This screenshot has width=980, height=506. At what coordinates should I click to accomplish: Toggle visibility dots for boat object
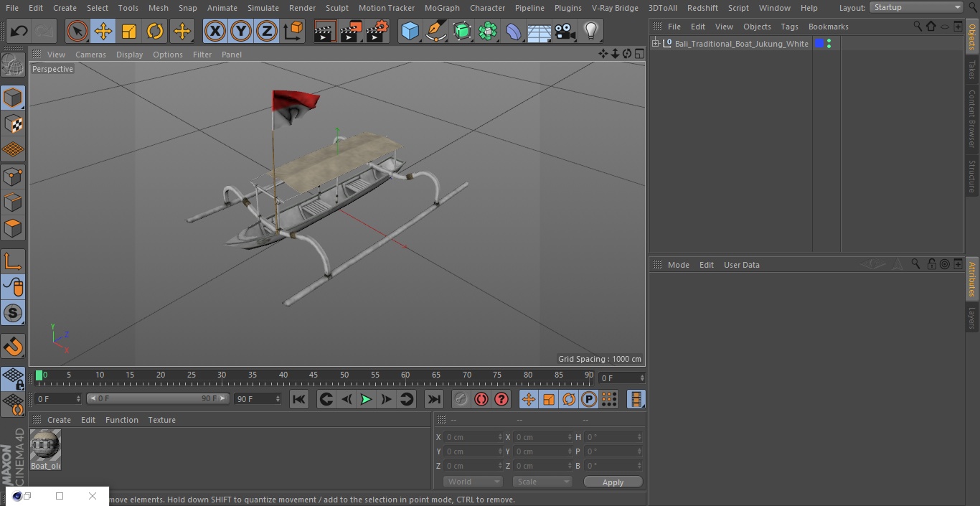[829, 44]
